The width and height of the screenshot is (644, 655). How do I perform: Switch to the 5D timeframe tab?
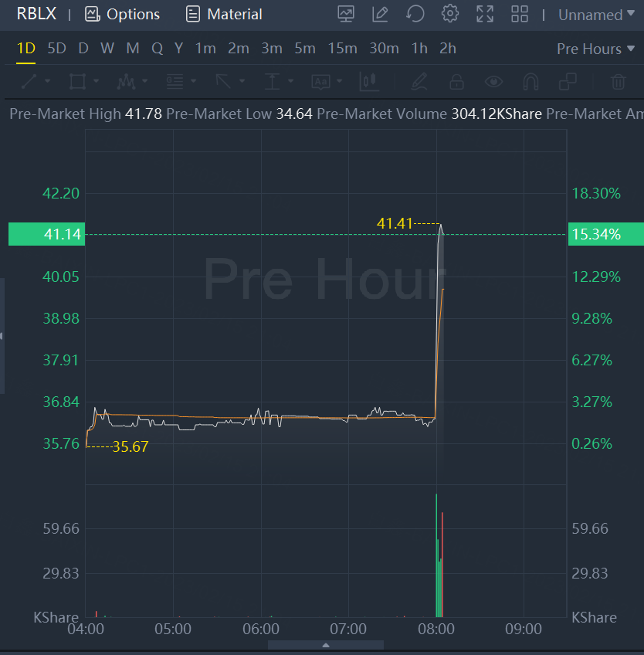tap(57, 49)
